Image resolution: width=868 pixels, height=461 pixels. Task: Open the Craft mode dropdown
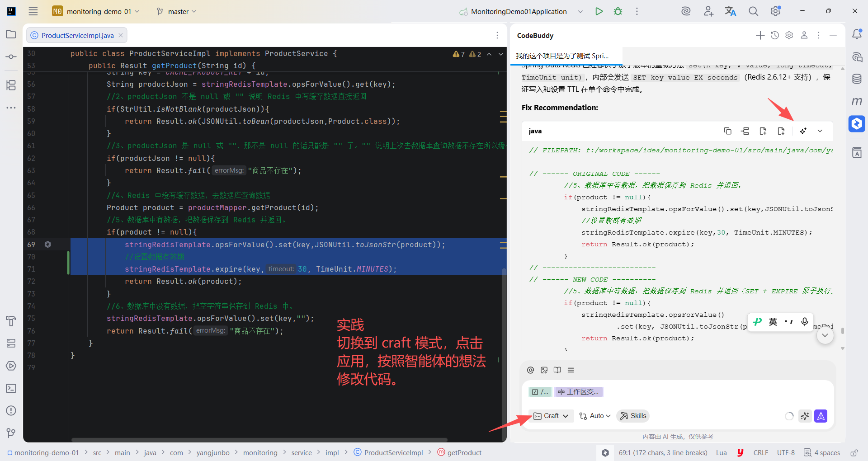point(551,416)
